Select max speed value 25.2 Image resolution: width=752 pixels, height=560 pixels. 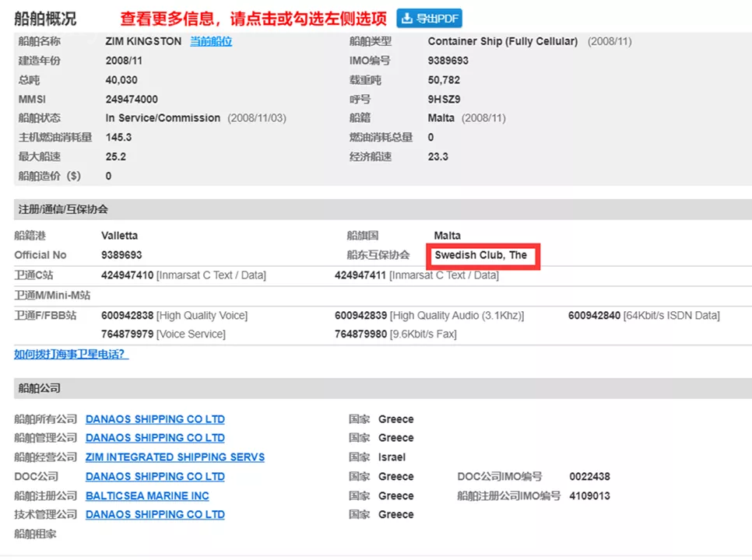[x=115, y=156]
